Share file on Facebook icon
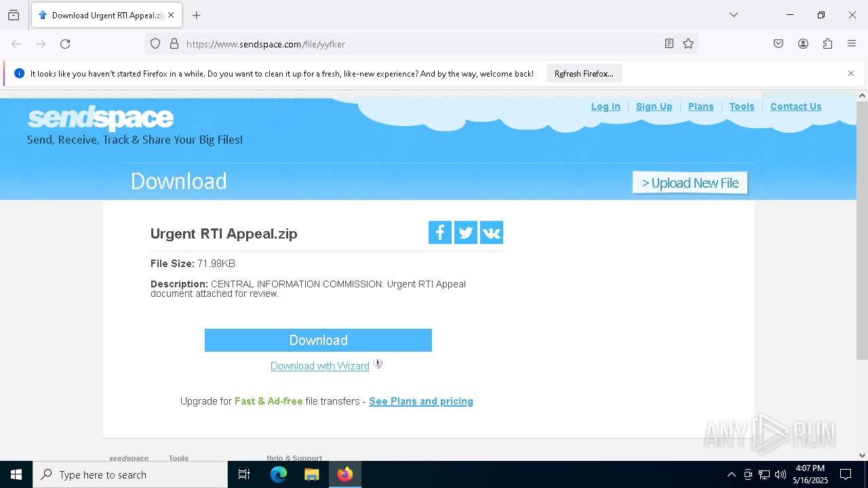The width and height of the screenshot is (868, 488). 440,232
